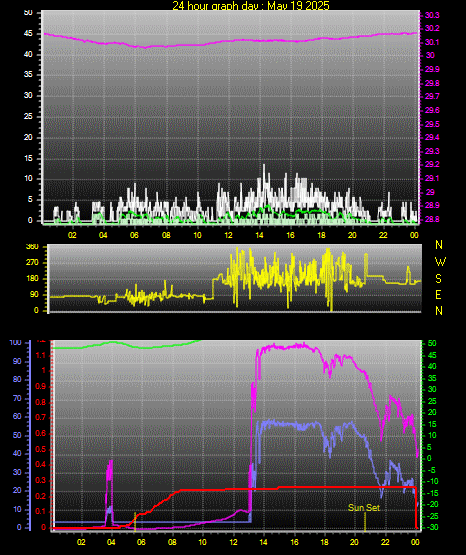Click the 45 value on the wind speed axis
This screenshot has width=466, height=555.
point(28,34)
